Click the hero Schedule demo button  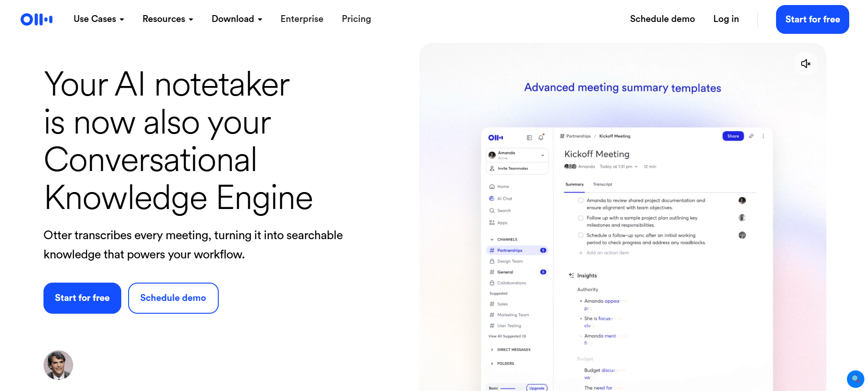pos(173,298)
